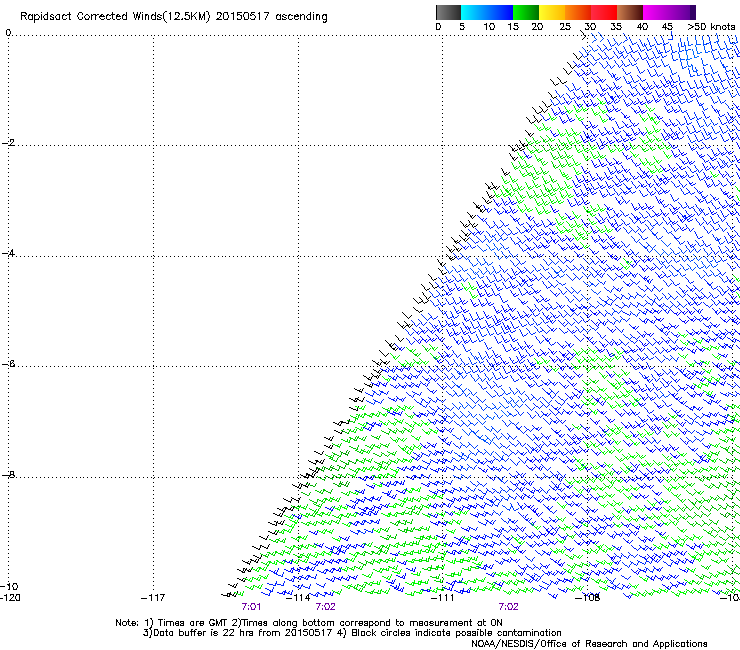The width and height of the screenshot is (740, 650).
Task: Click the '-8' latitude axis label
Action: 8,475
